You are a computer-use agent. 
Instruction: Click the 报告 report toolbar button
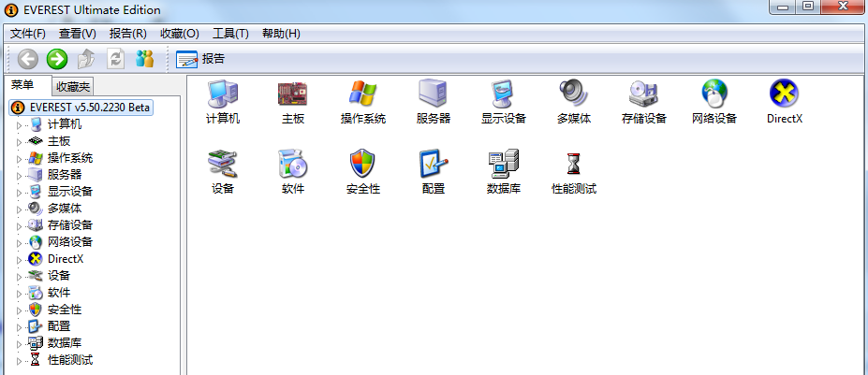pos(200,59)
